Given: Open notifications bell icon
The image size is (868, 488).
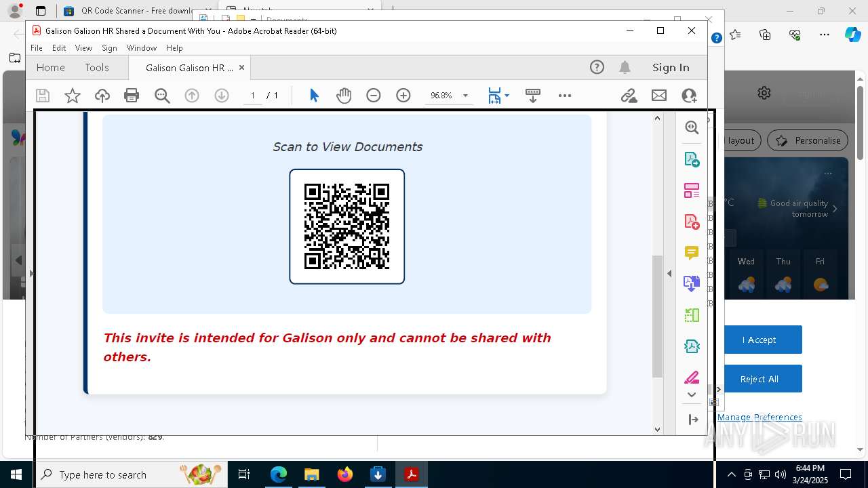Looking at the screenshot, I should [x=625, y=67].
